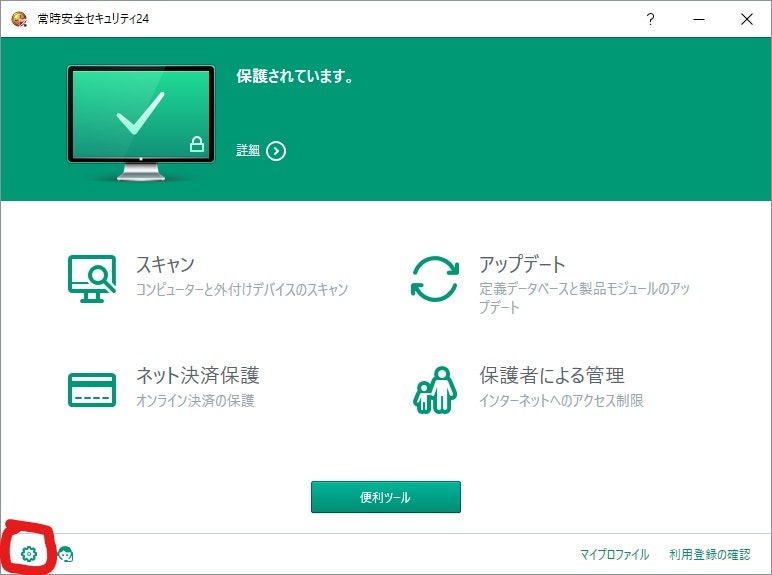
Task: Click the circled arrow next to 詳細
Action: pyautogui.click(x=276, y=151)
